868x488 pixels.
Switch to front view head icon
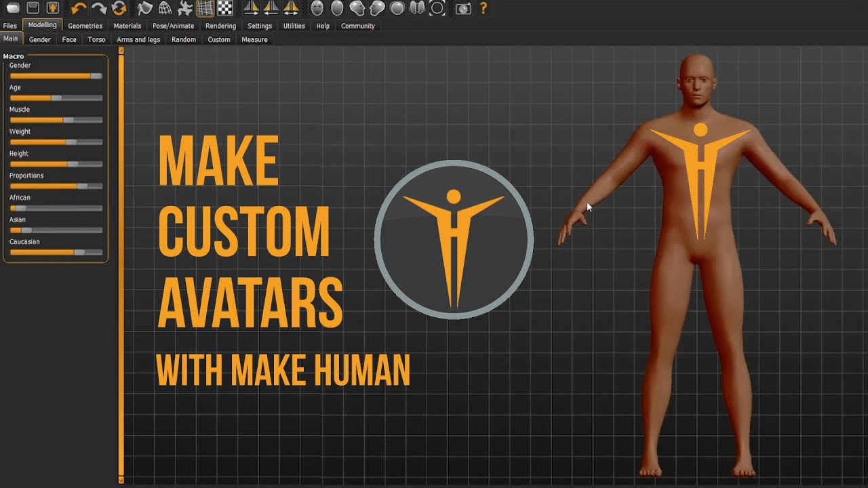[317, 8]
